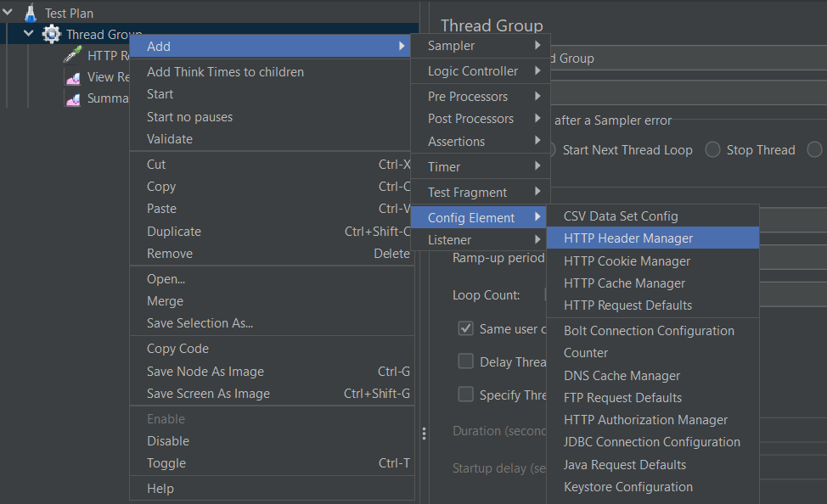
Task: Select Toggle in the context menu
Action: click(272, 463)
